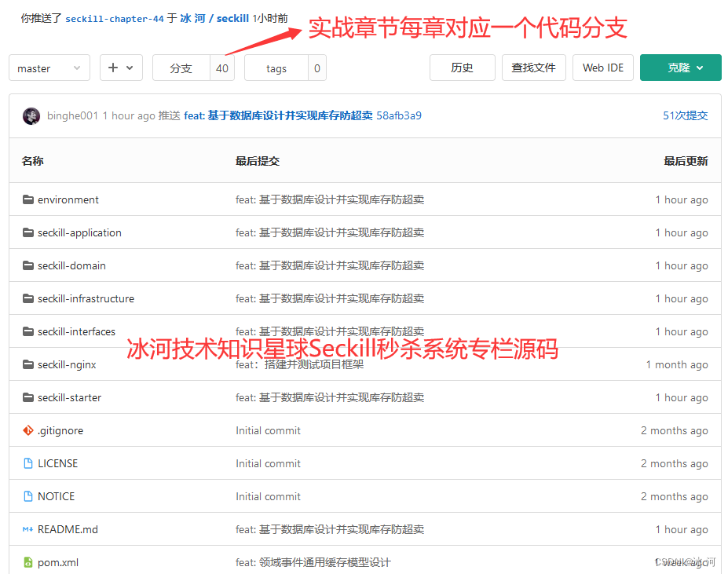Click the file icon next to LICENSE

[29, 463]
